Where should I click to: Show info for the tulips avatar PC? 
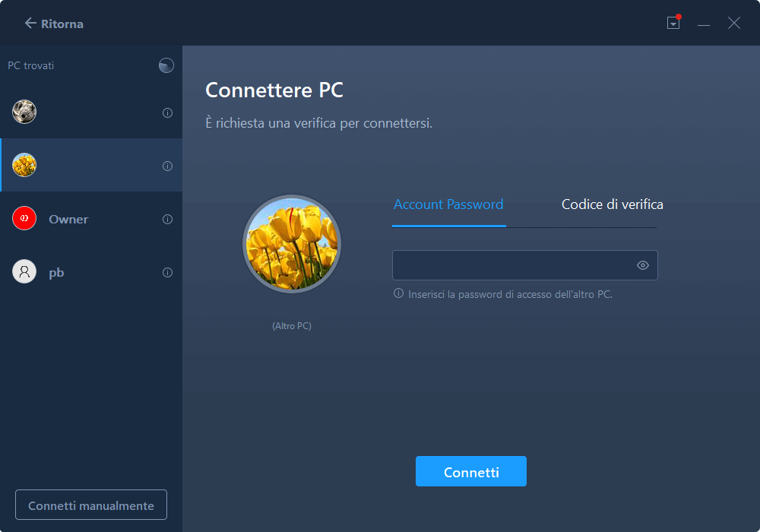[x=167, y=166]
